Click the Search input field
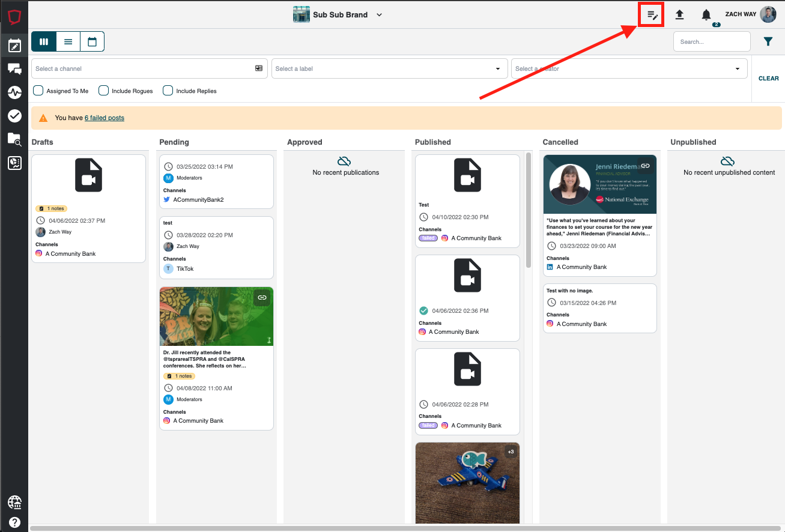The image size is (785, 532). point(711,42)
